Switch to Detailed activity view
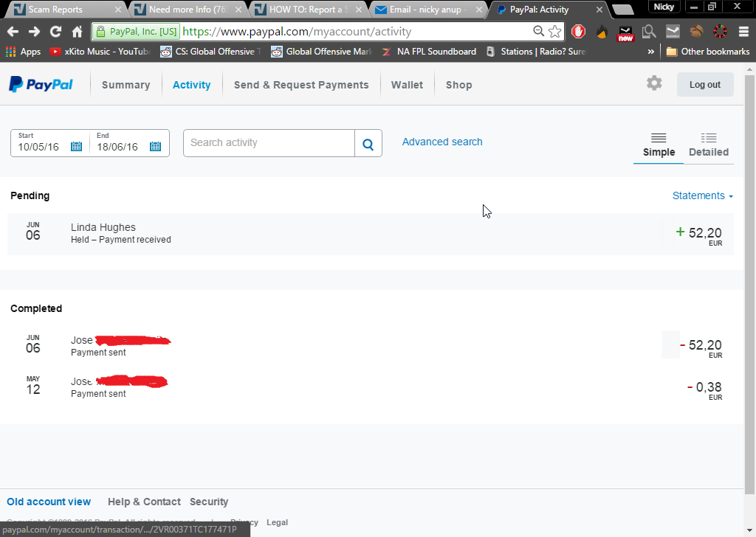The width and height of the screenshot is (756, 537). 708,145
